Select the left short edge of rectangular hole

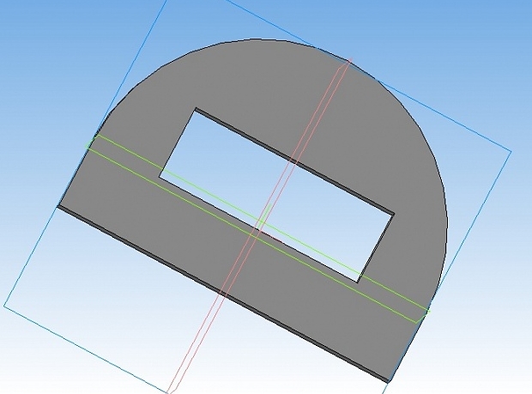(x=178, y=142)
